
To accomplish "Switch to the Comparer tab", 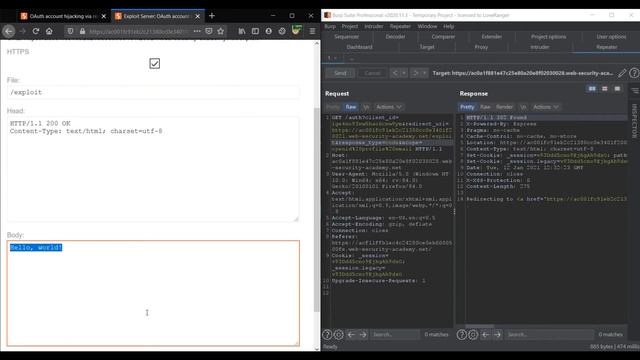I will click(443, 37).
